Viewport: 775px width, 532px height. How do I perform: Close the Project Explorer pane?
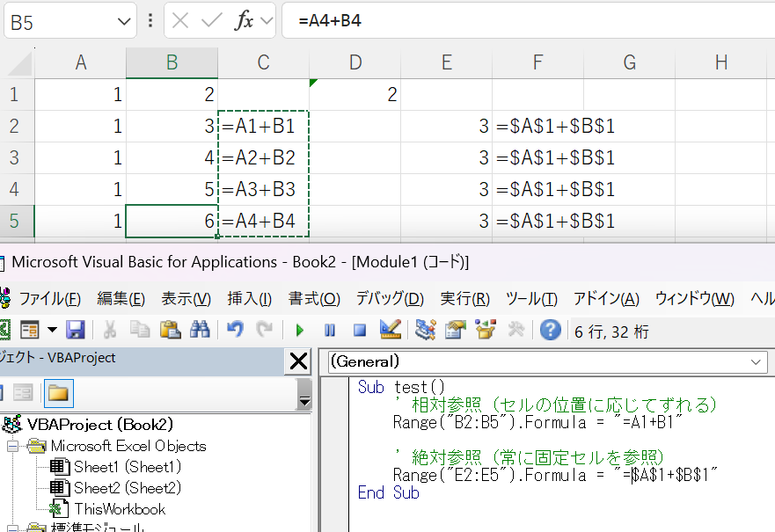coord(298,361)
